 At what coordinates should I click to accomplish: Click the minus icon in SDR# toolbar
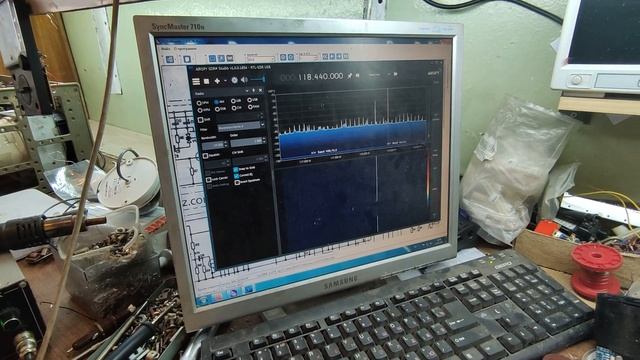(x=225, y=80)
